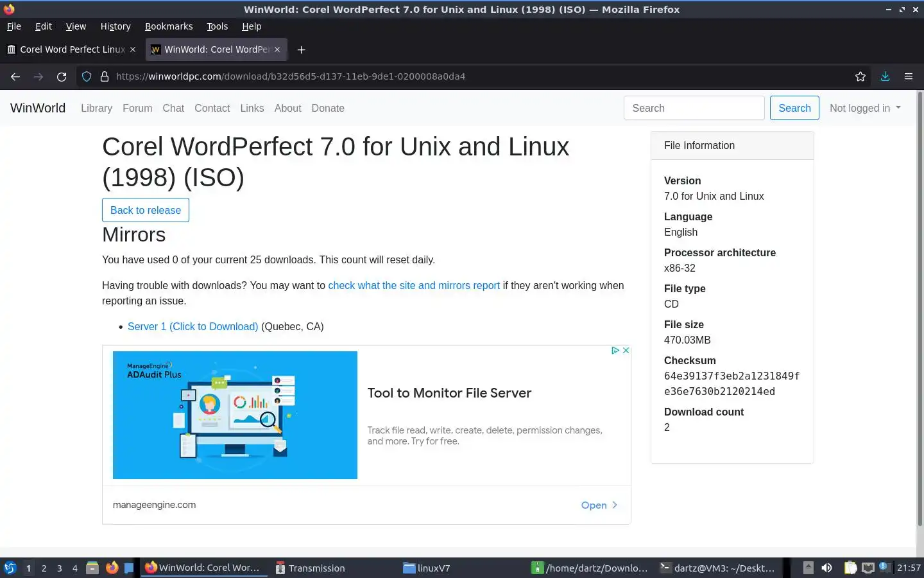Screen dimensions: 924x578
Task: Open the File menu
Action: click(x=14, y=26)
